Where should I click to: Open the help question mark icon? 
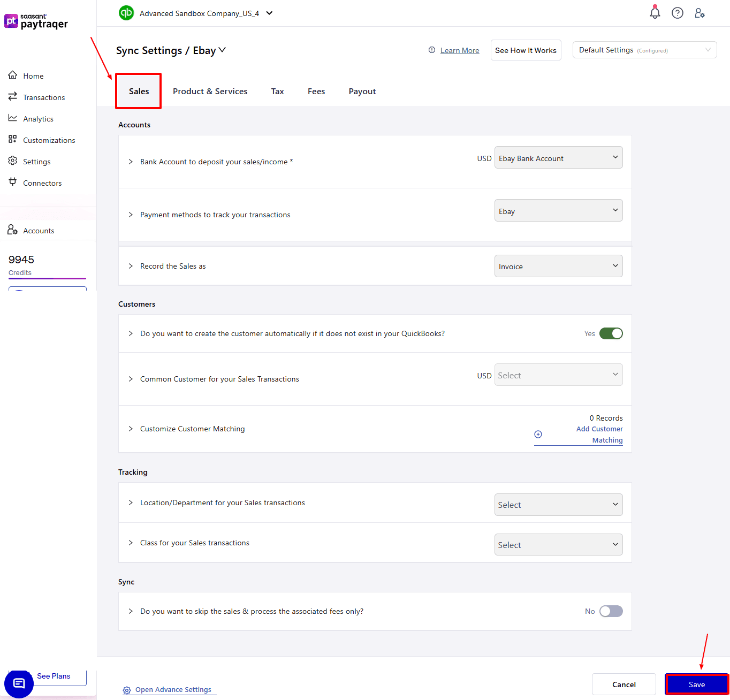click(x=678, y=13)
